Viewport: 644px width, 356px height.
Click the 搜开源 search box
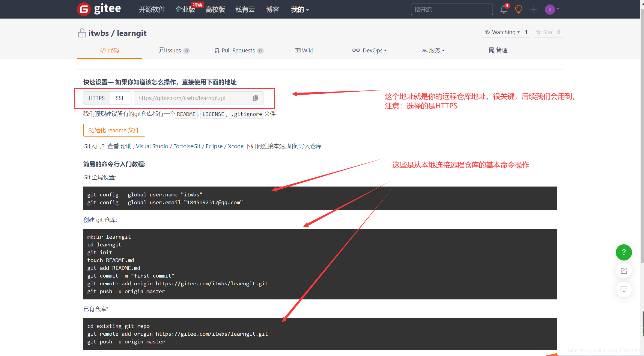point(452,9)
